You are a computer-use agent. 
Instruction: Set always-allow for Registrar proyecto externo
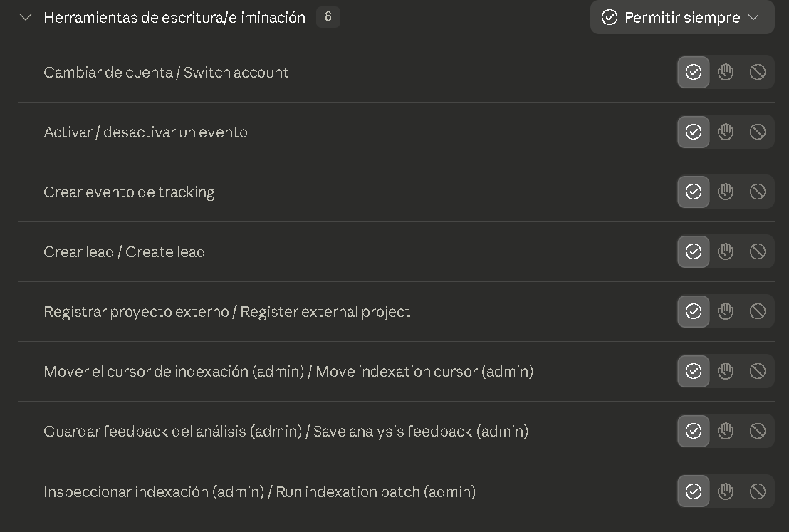694,311
